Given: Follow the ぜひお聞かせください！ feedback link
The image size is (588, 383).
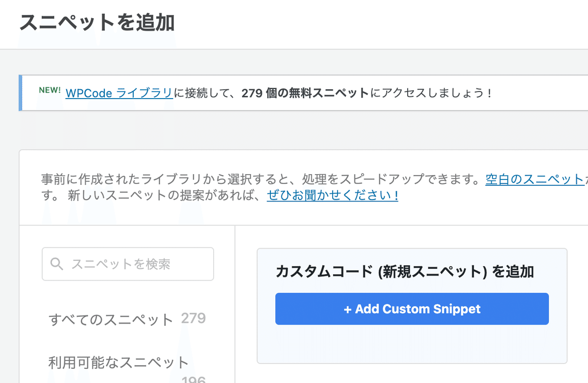Looking at the screenshot, I should click(333, 196).
